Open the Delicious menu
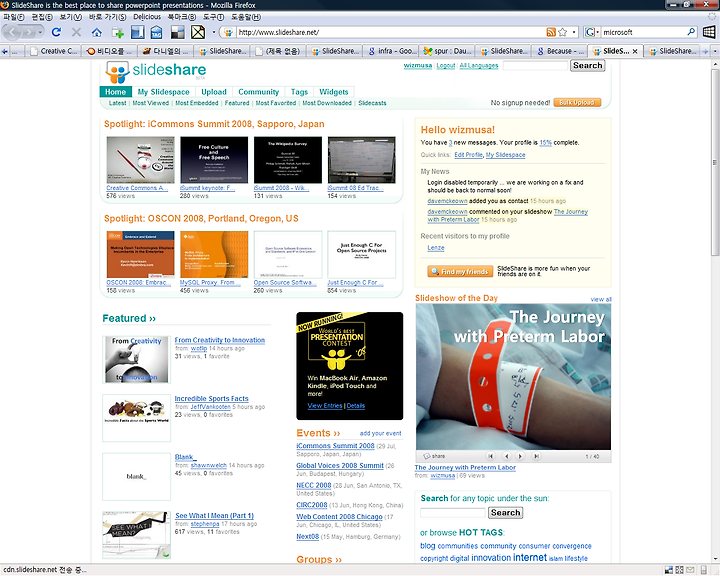This screenshot has height=576, width=720. [147, 17]
